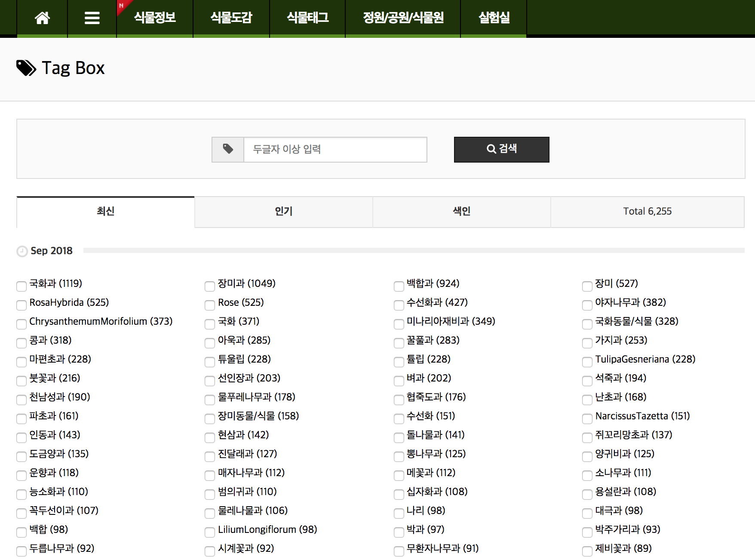Switch to the 인기 tab
Screen dimensions: 755x560
click(283, 211)
